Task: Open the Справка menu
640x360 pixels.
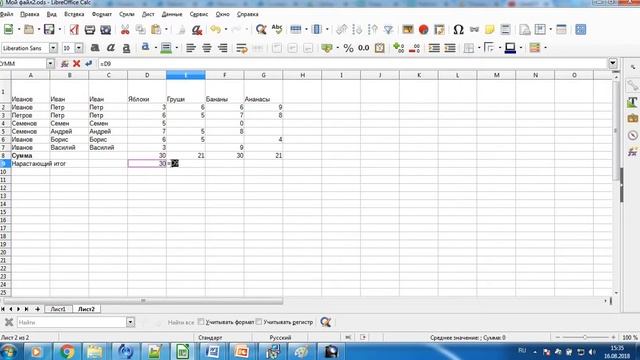Action: pyautogui.click(x=248, y=14)
